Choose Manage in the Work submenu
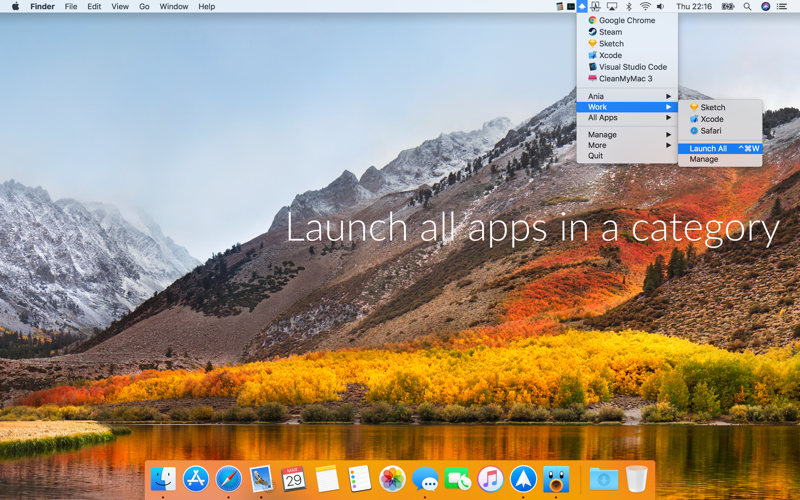The width and height of the screenshot is (800, 500). click(x=720, y=159)
